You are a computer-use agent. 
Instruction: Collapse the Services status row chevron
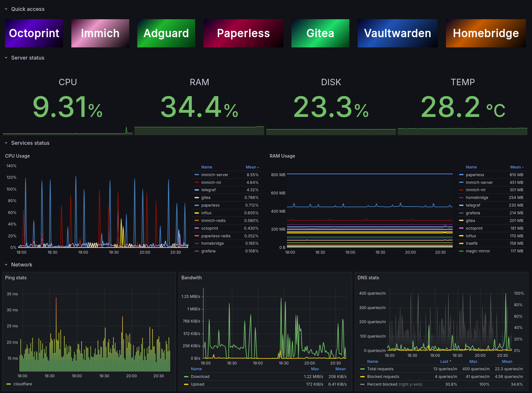(6, 143)
